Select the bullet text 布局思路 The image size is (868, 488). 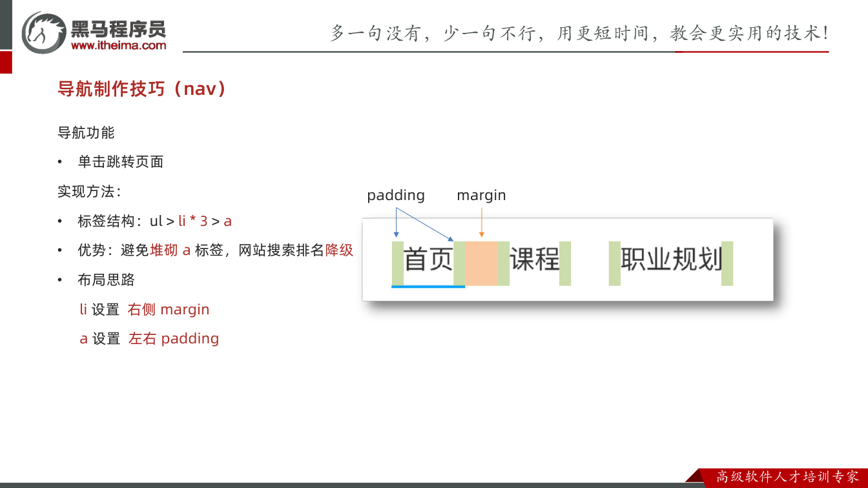pyautogui.click(x=106, y=280)
